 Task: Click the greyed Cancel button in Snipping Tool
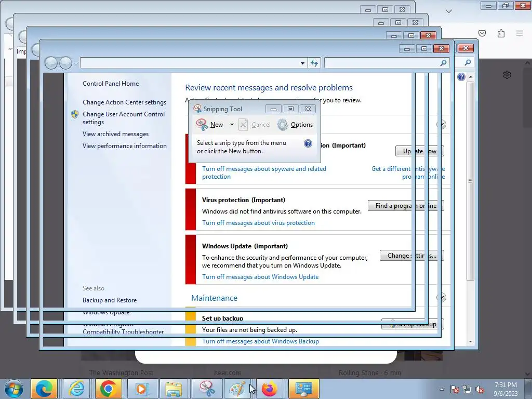[255, 125]
